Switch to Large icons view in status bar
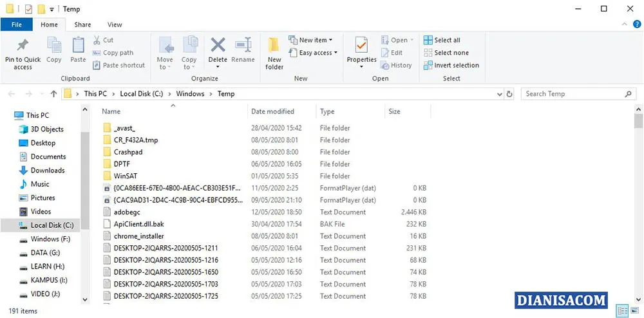This screenshot has height=318, width=644. pos(634,311)
